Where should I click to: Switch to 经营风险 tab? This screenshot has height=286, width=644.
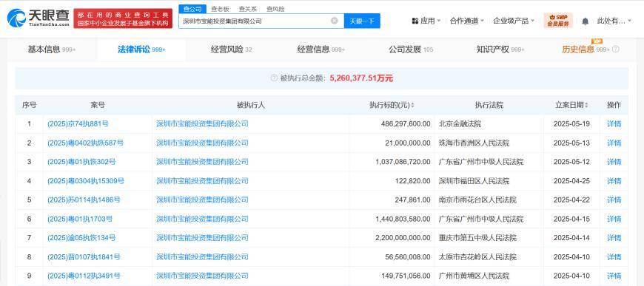pos(231,50)
